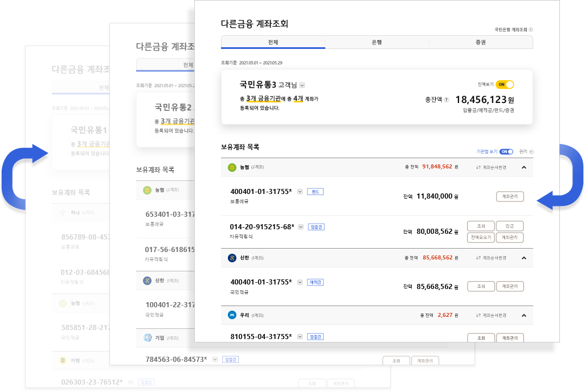Click the 농협 bank logo icon
Screen dimensions: 585x392
coord(232,167)
